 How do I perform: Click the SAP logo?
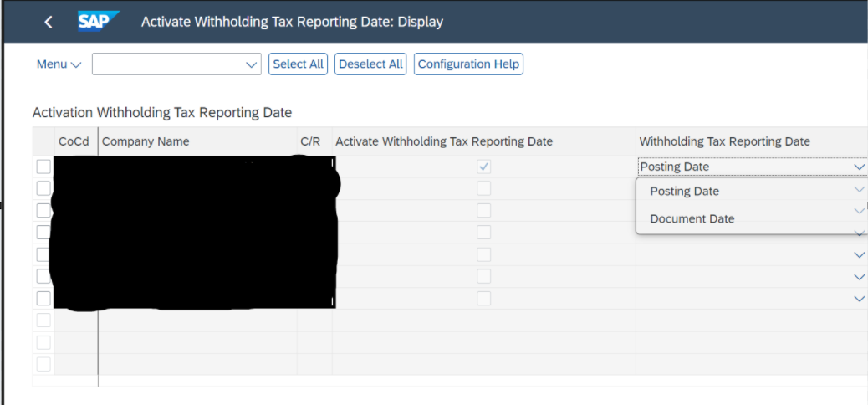[99, 22]
